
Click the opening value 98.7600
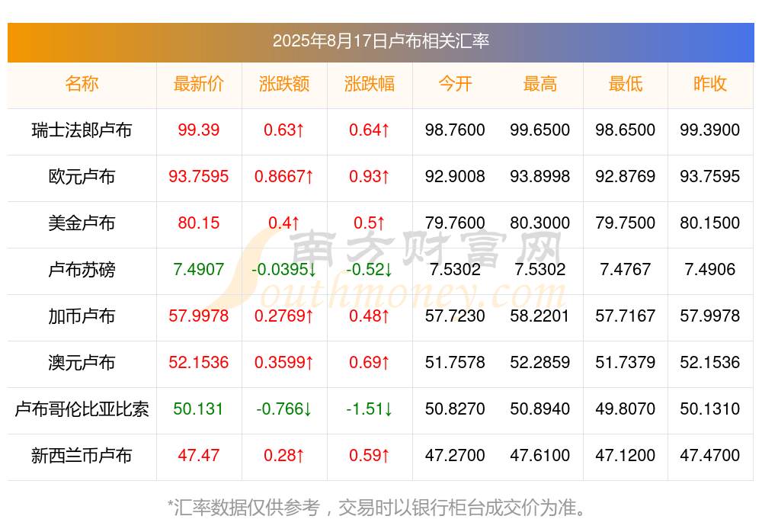pyautogui.click(x=455, y=130)
